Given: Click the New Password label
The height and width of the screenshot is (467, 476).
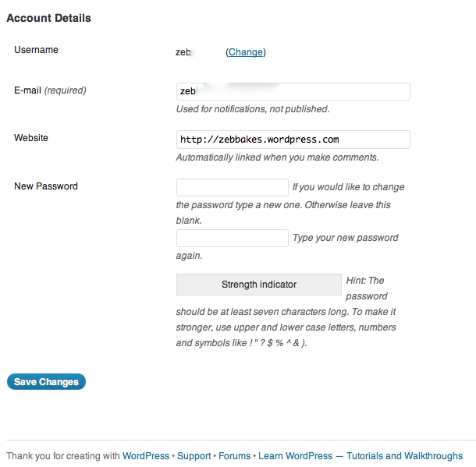Looking at the screenshot, I should point(46,186).
